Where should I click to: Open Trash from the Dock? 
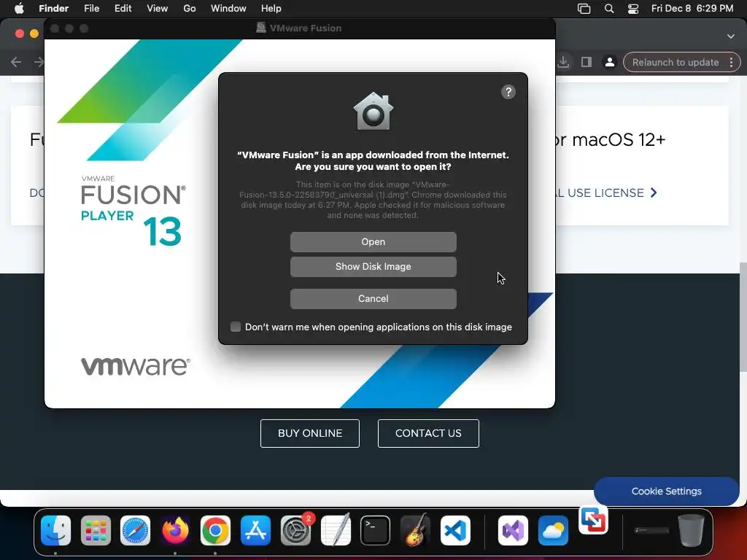pos(692,531)
